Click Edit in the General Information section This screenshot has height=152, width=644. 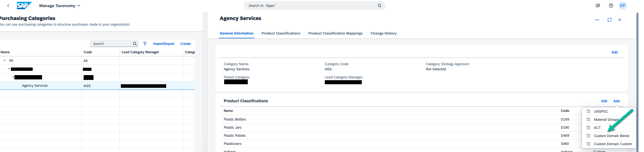coord(614,52)
